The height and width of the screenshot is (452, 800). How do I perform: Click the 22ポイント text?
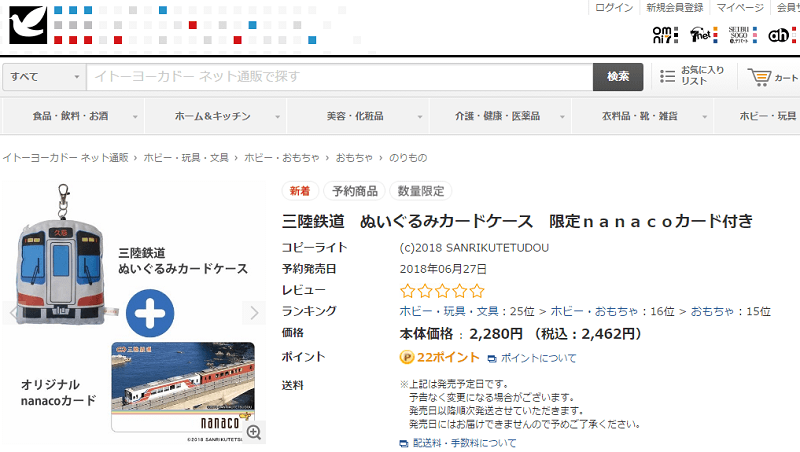coord(448,358)
